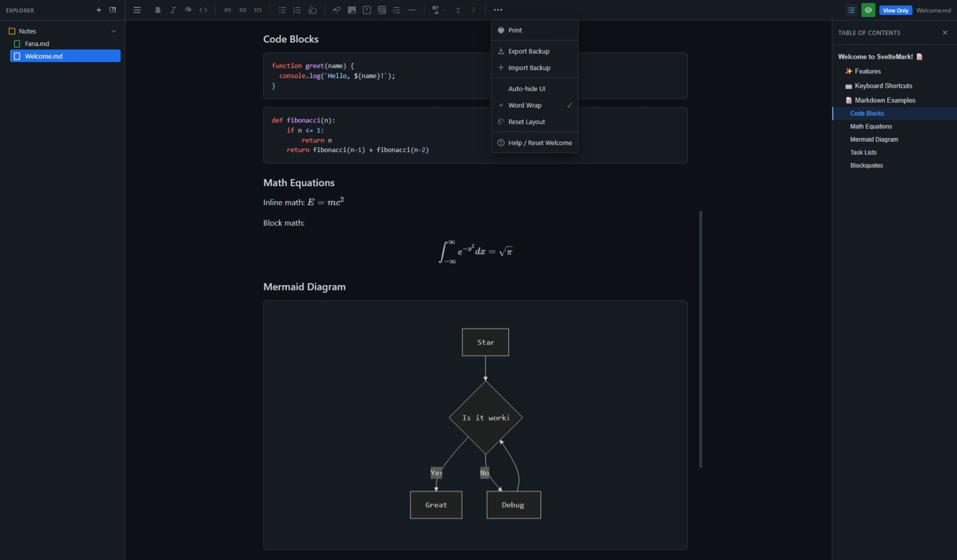This screenshot has height=560, width=957.
Task: Choose Help / Reset Welcome menu entry
Action: pyautogui.click(x=540, y=143)
